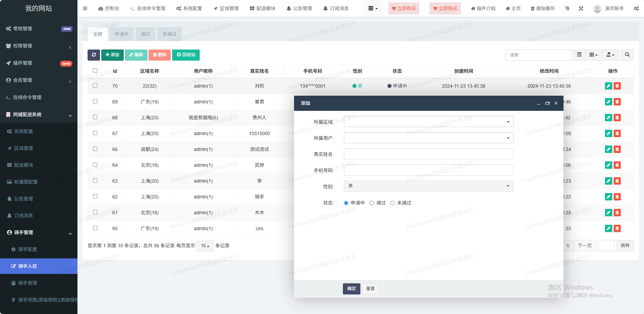Toggle the table view list icon
Image resolution: width=644 pixels, height=314 pixels.
[x=579, y=55]
